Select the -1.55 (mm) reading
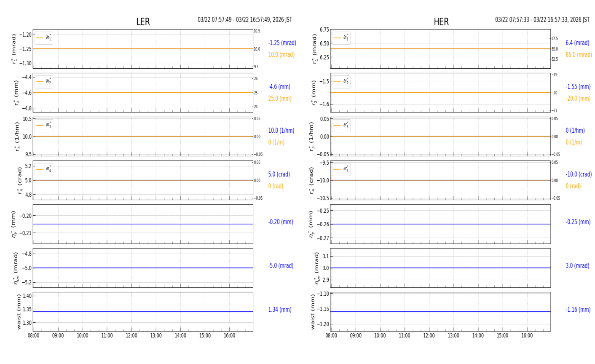Viewport: 595px width, 364px height. point(578,87)
